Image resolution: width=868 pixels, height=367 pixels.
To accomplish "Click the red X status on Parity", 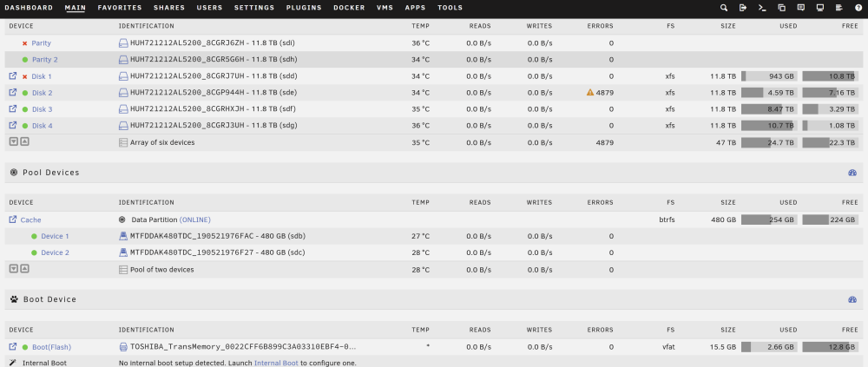I will pyautogui.click(x=24, y=43).
